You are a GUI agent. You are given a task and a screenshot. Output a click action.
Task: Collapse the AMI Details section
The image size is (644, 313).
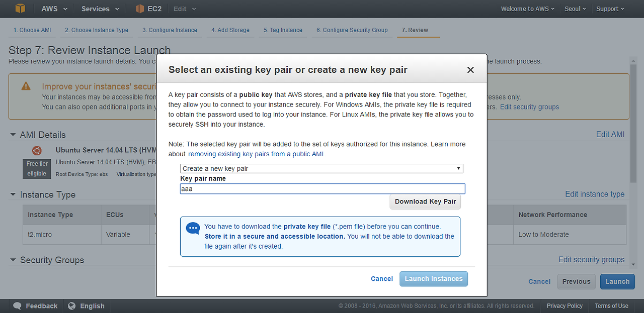13,135
